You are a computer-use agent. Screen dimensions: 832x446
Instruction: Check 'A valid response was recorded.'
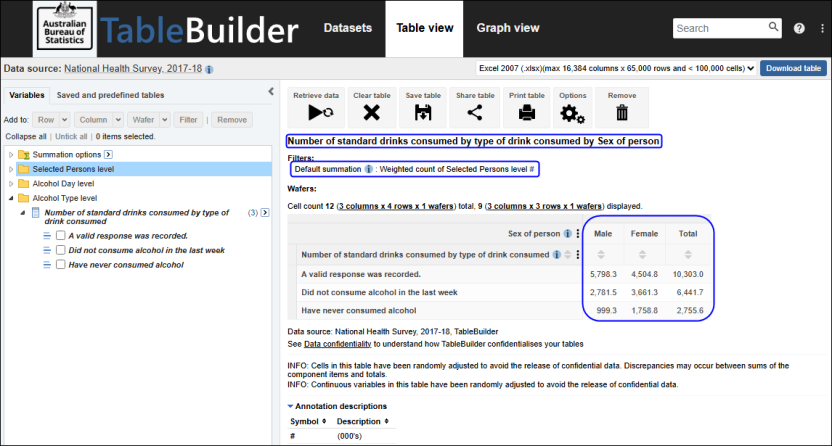click(60, 235)
